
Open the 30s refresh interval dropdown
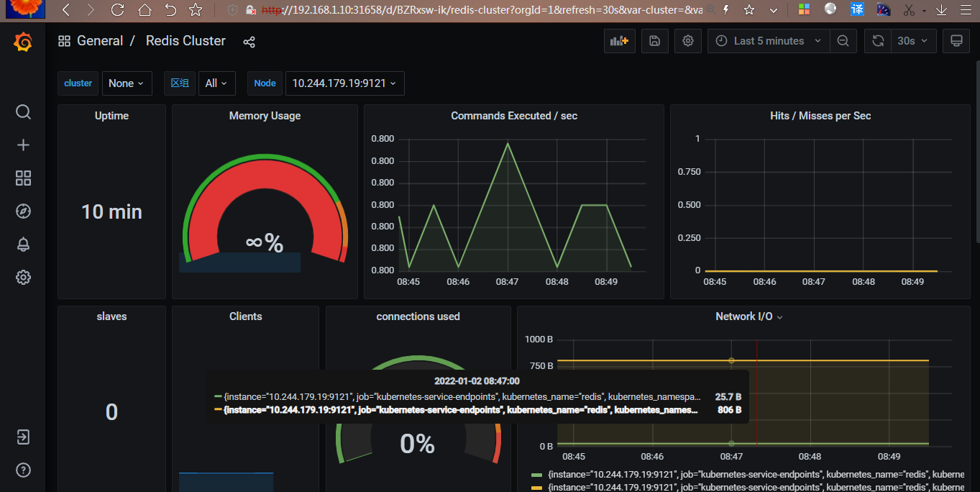(914, 41)
